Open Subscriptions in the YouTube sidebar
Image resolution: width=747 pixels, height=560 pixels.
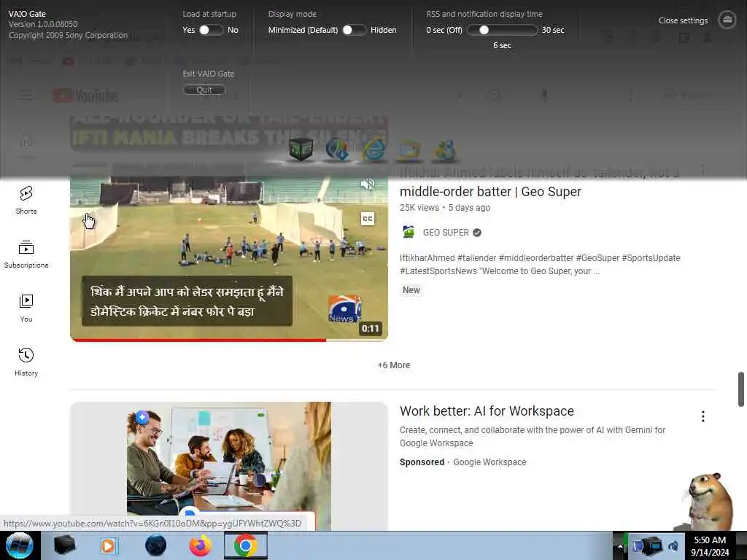pyautogui.click(x=26, y=254)
